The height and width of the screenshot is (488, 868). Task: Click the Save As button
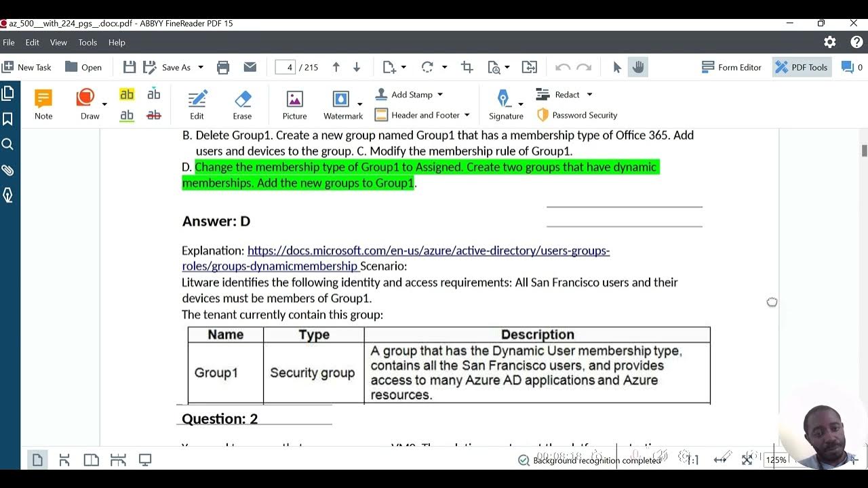point(168,67)
